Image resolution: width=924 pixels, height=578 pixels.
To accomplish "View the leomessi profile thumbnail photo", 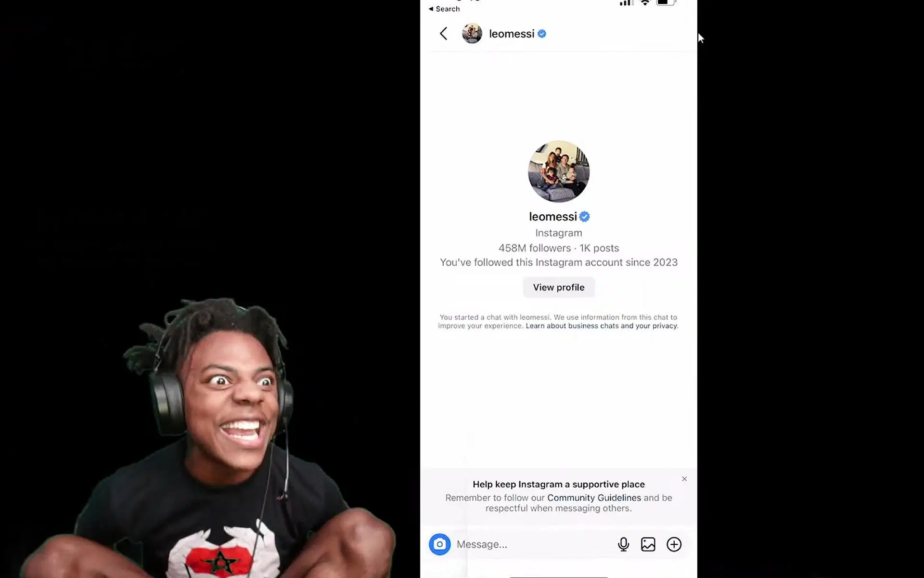I will pos(472,33).
